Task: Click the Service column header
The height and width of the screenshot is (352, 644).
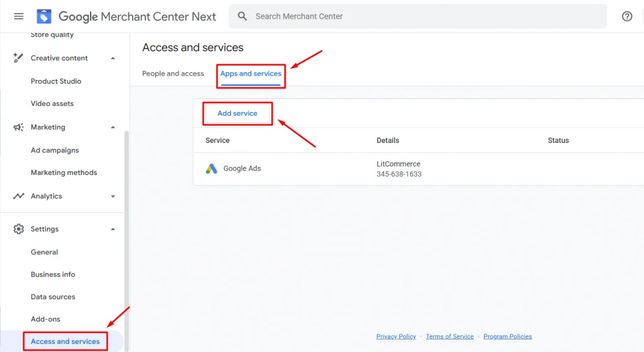Action: pos(217,140)
